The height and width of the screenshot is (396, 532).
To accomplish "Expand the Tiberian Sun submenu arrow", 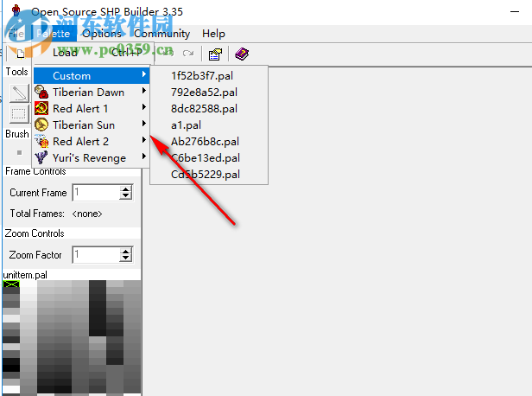I will (144, 124).
